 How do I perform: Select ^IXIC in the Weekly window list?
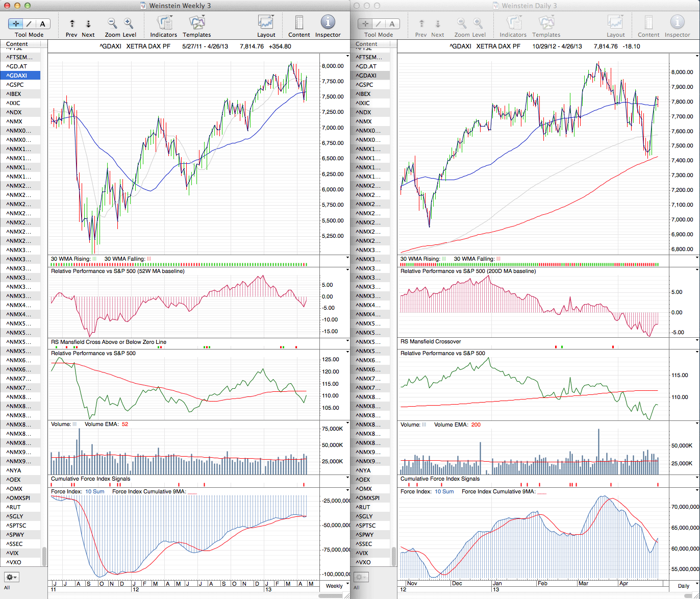[x=20, y=103]
